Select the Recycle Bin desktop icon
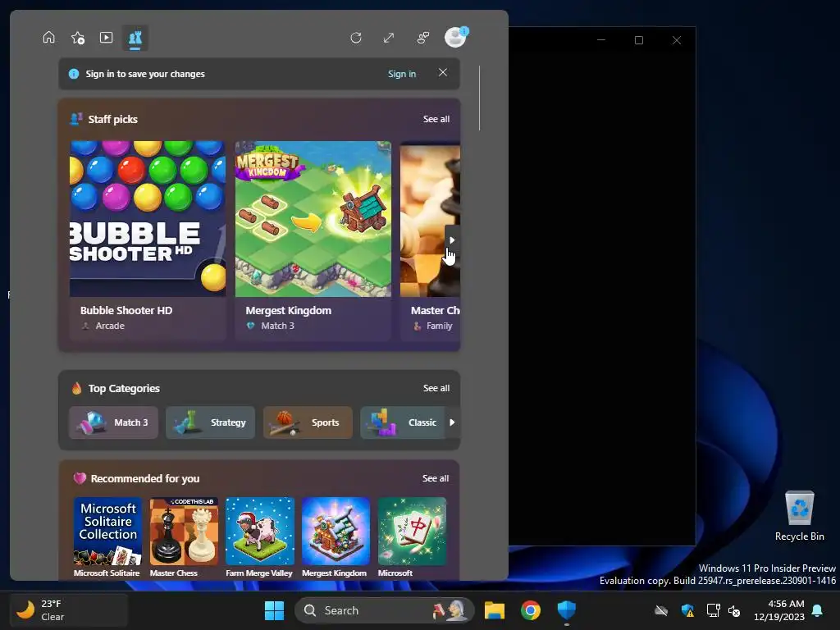 coord(799,517)
